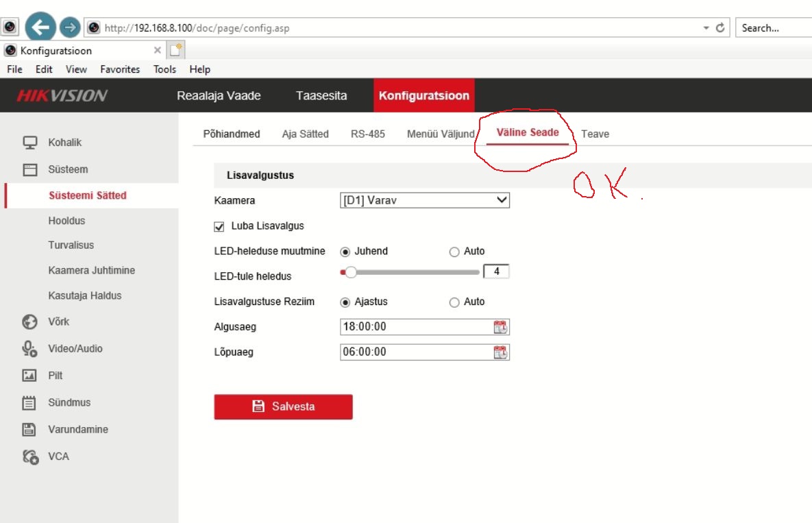
Task: Select Auto for Lisavalgustuse Režiim
Action: click(454, 302)
